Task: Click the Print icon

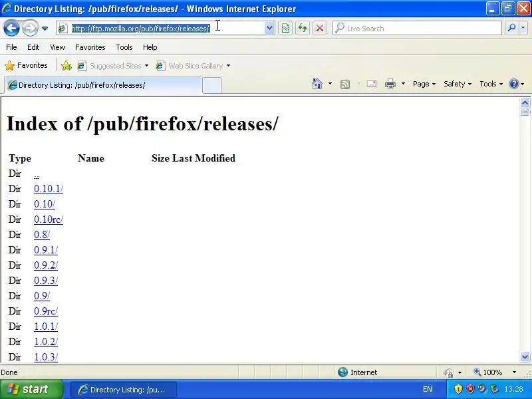Action: [390, 84]
